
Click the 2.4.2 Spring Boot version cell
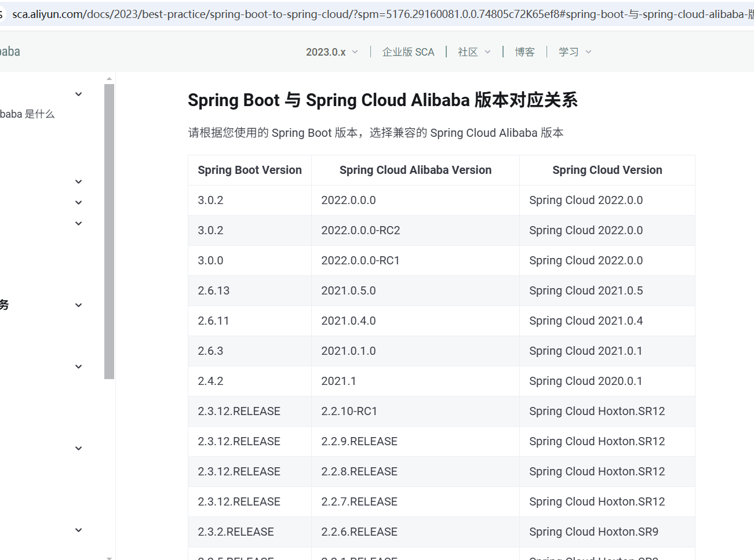[x=210, y=381]
